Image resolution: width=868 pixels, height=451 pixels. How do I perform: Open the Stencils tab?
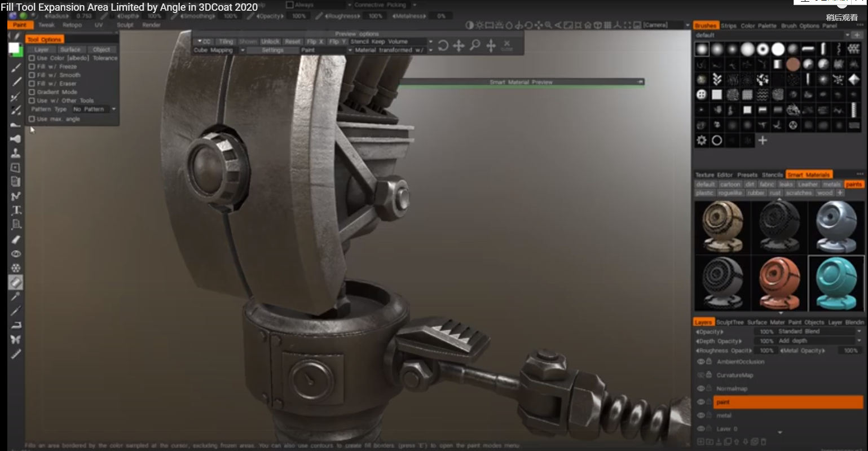772,175
